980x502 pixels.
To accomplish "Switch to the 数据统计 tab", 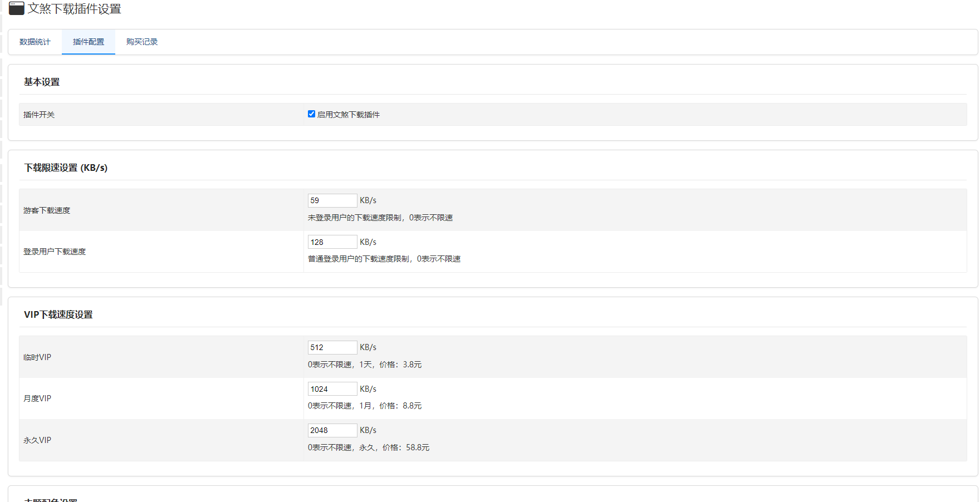I will click(x=35, y=42).
